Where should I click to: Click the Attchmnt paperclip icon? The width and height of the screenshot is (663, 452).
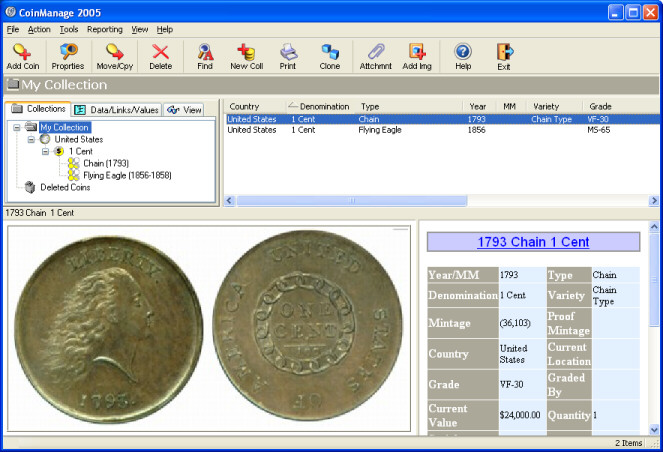coord(375,56)
